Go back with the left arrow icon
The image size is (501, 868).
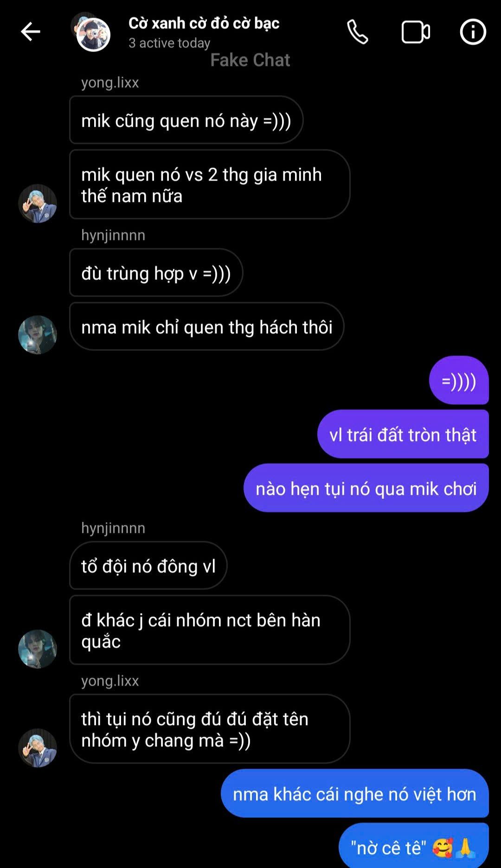[31, 32]
